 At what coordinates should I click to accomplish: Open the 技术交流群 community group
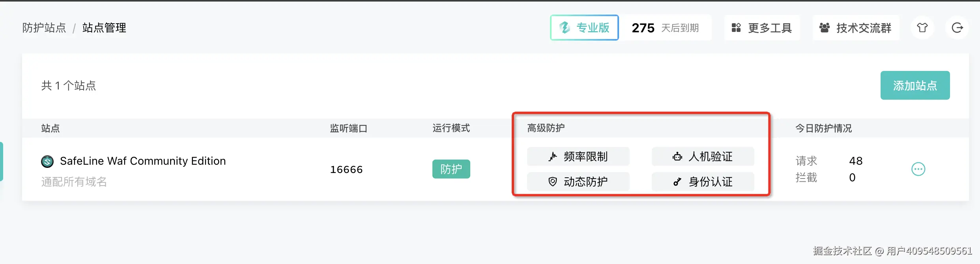(855, 28)
